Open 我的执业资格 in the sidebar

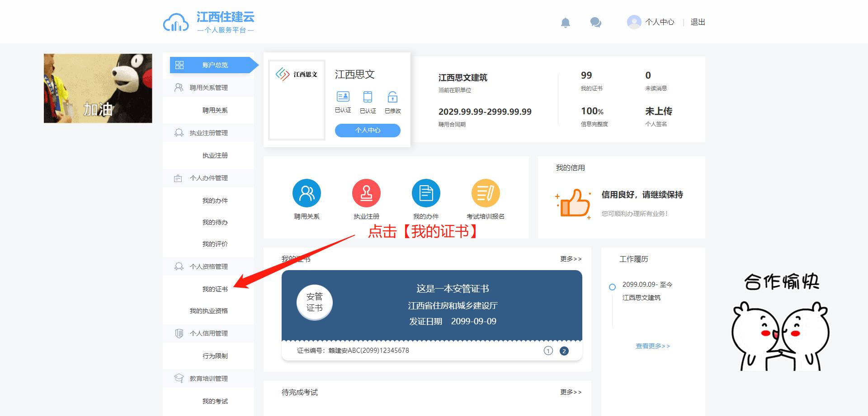[208, 311]
